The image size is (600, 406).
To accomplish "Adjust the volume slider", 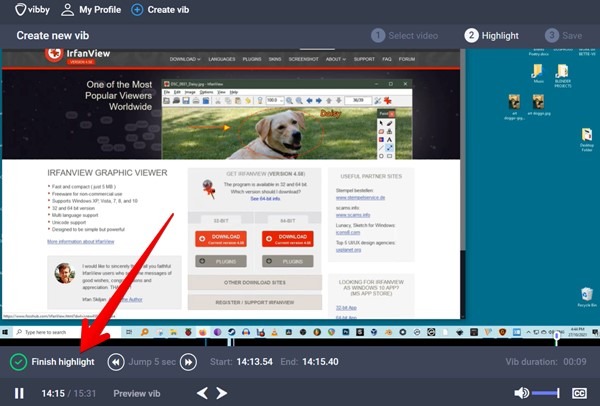I will 546,393.
